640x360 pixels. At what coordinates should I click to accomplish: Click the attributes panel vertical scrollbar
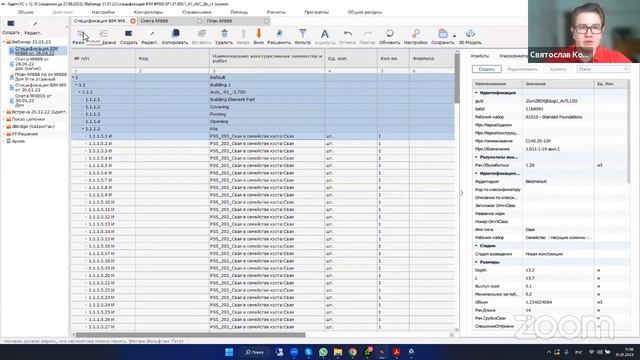point(629,131)
